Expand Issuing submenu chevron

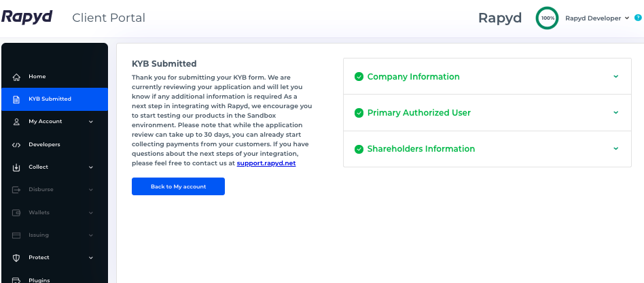(x=91, y=235)
